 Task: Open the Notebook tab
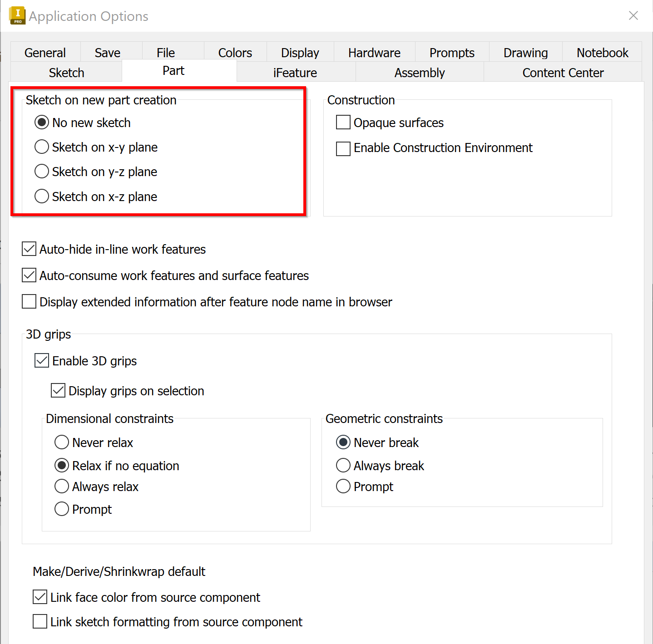tap(602, 52)
